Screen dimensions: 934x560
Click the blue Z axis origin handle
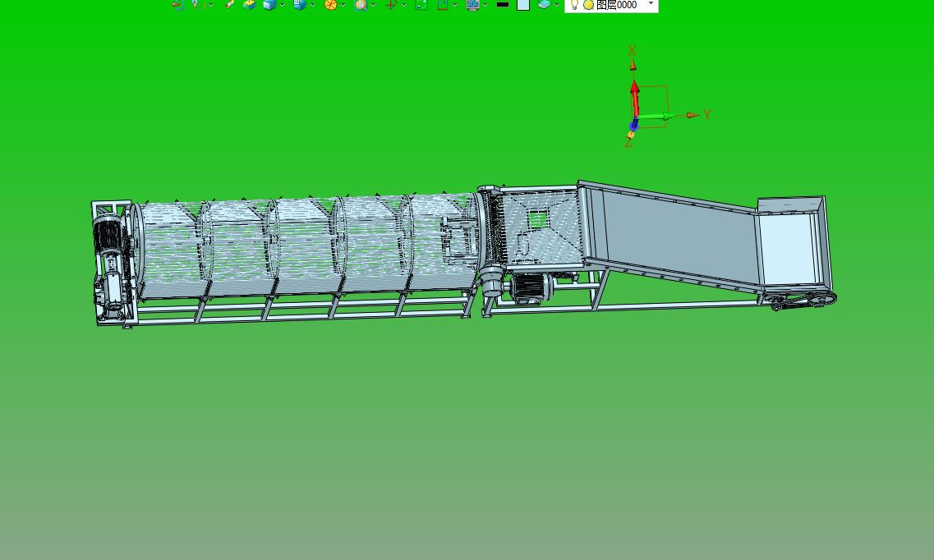(x=634, y=125)
